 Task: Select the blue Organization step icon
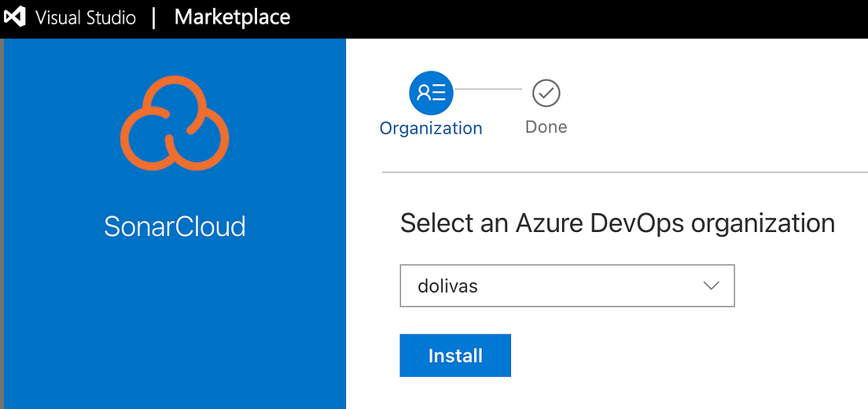click(x=431, y=93)
